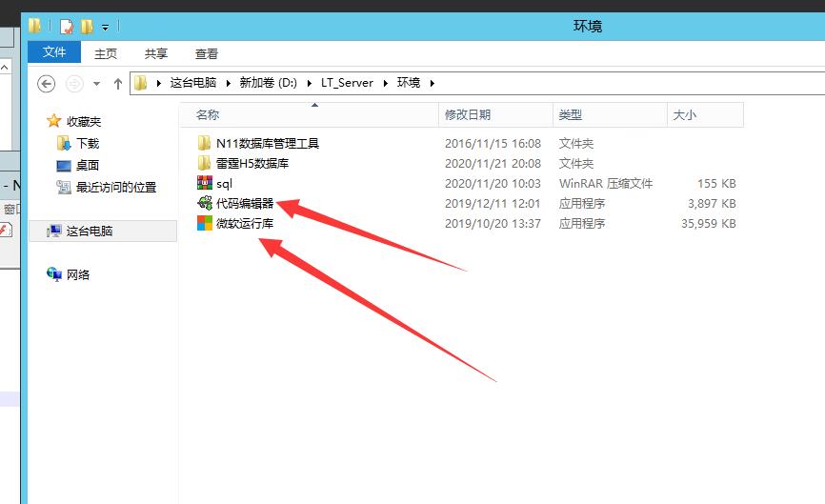Select the 雷霆H5数据库 folder icon
Image resolution: width=825 pixels, height=504 pixels.
[x=204, y=163]
